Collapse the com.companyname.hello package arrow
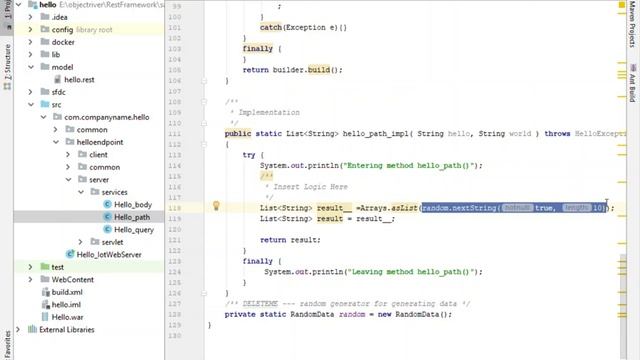 coord(43,117)
